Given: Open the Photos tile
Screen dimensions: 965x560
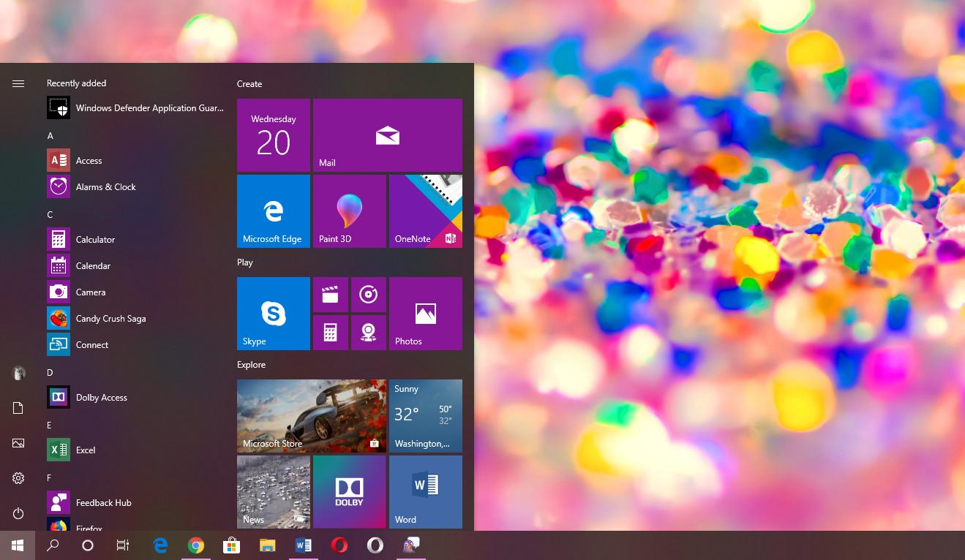Looking at the screenshot, I should (426, 314).
